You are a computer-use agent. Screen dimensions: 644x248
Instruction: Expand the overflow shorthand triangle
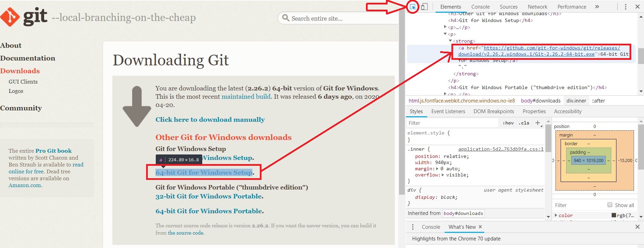pyautogui.click(x=443, y=175)
